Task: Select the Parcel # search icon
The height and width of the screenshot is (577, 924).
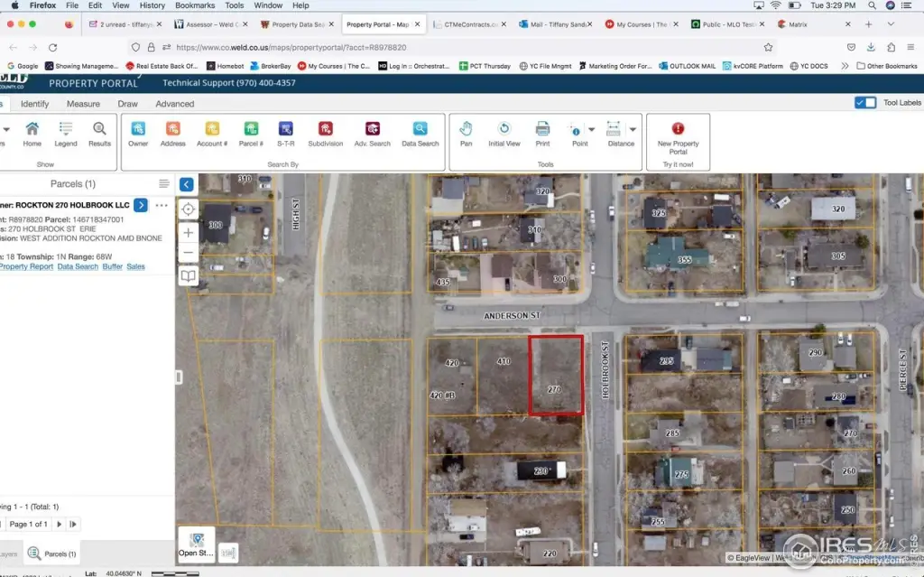Action: [x=251, y=133]
